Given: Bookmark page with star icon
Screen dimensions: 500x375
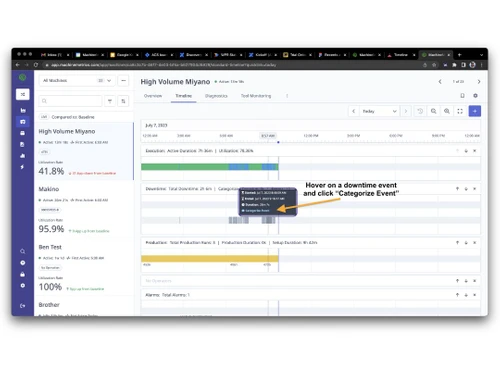Looking at the screenshot, I should tap(434, 65).
